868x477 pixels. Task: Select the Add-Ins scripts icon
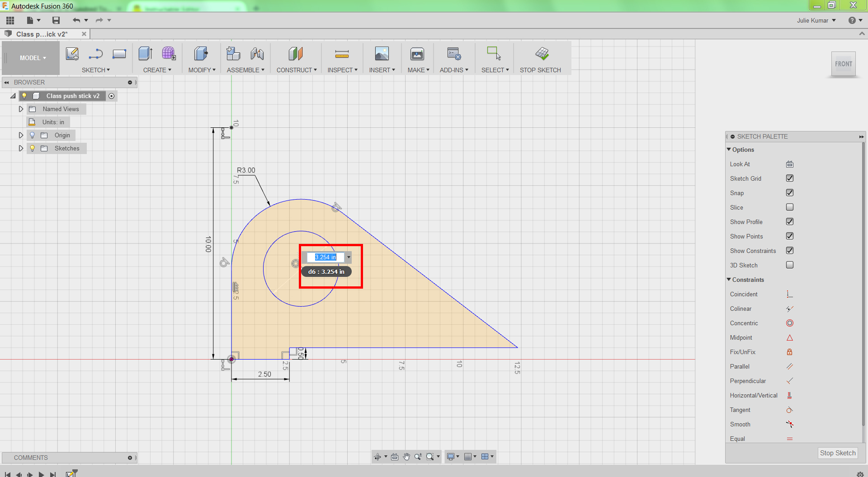pos(454,54)
